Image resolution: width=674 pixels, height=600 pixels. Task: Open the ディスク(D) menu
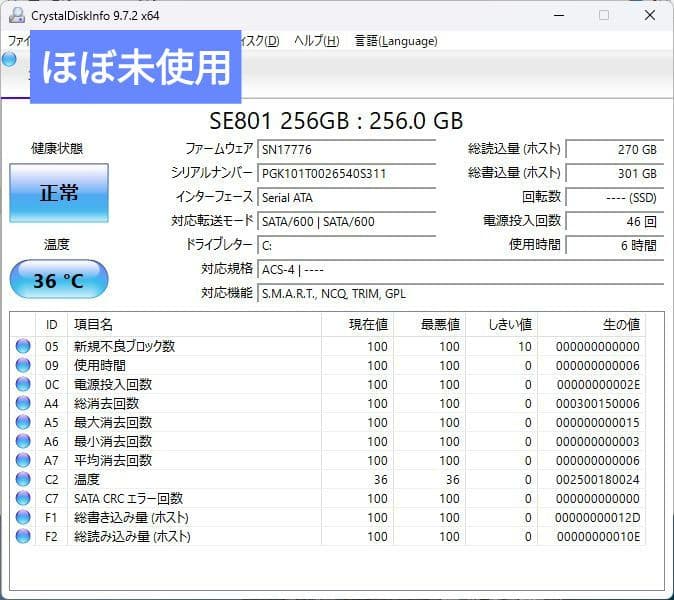tap(260, 41)
